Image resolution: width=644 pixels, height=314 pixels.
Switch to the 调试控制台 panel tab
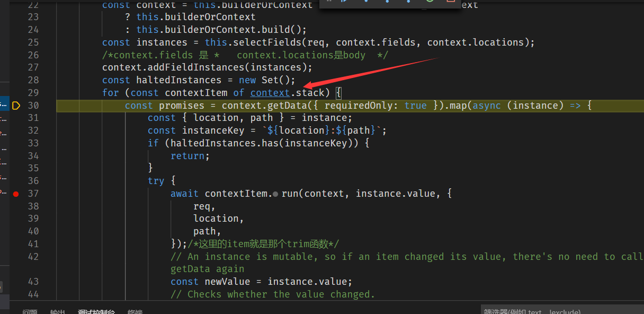96,311
